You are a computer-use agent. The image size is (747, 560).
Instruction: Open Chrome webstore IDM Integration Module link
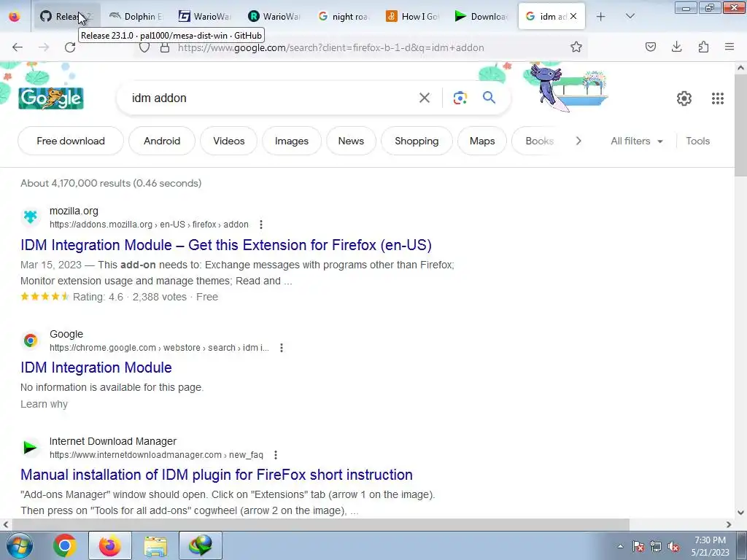pyautogui.click(x=96, y=367)
